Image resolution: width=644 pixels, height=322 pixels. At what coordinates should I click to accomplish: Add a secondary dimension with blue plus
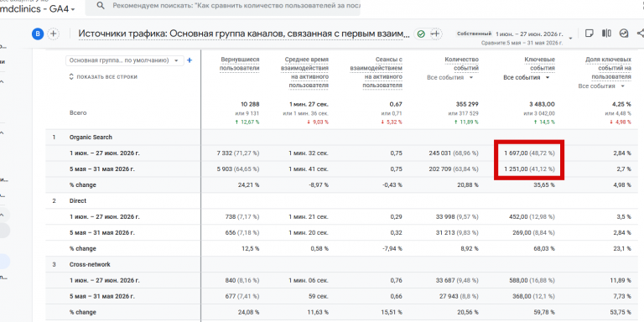(x=190, y=60)
